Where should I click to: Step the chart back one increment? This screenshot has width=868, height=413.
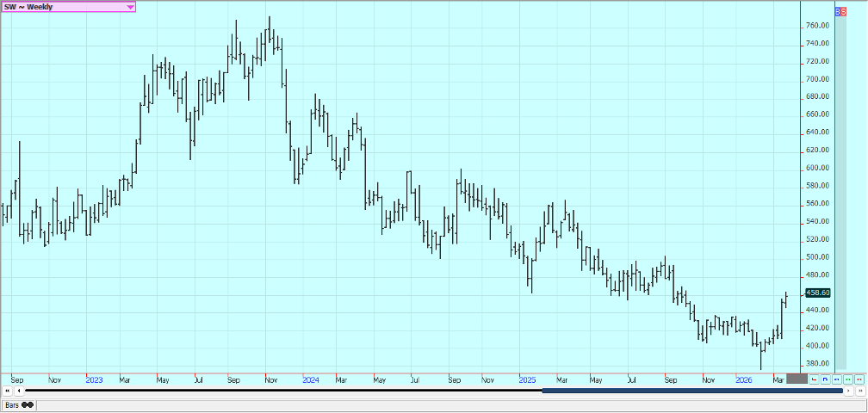point(18,391)
